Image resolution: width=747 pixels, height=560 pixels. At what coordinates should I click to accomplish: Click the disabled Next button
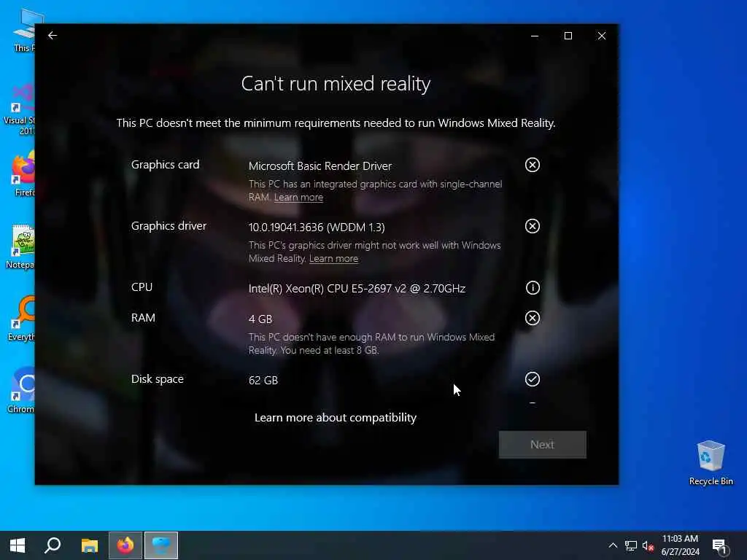(542, 445)
